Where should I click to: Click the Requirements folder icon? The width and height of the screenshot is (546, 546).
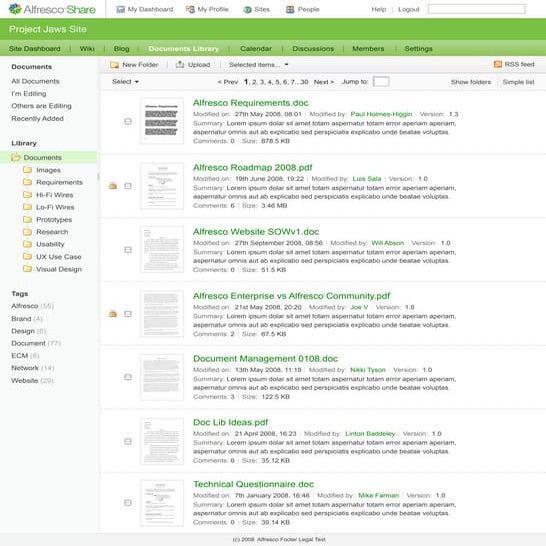[27, 182]
